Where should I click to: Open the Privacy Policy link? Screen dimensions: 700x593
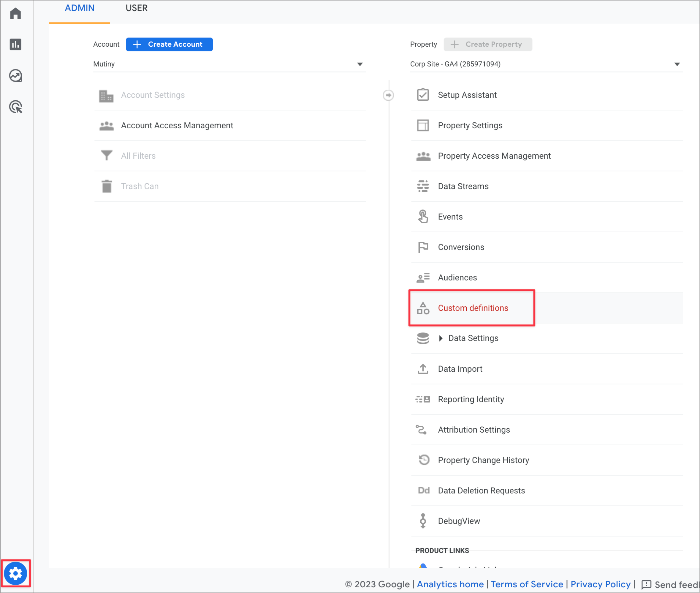[x=600, y=585]
